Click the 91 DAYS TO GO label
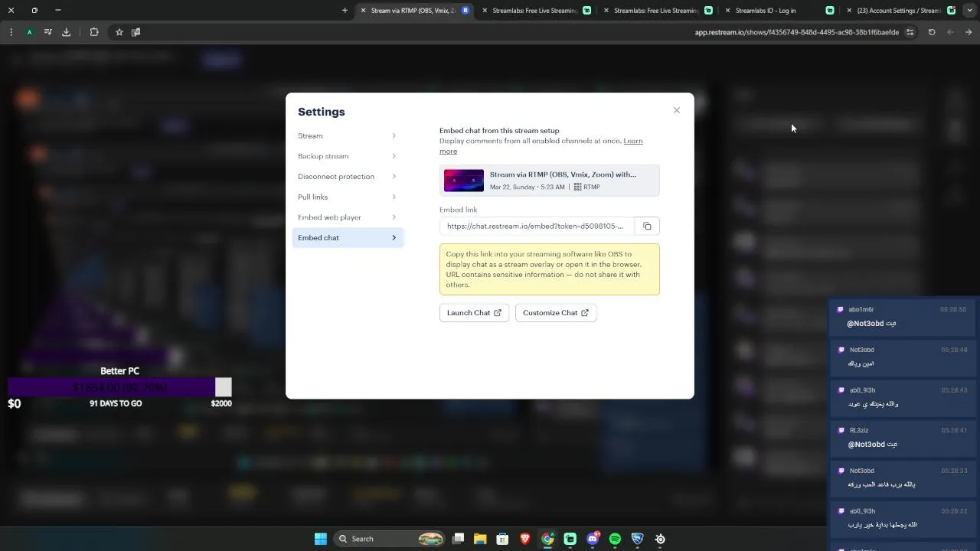980x551 pixels. [x=116, y=403]
